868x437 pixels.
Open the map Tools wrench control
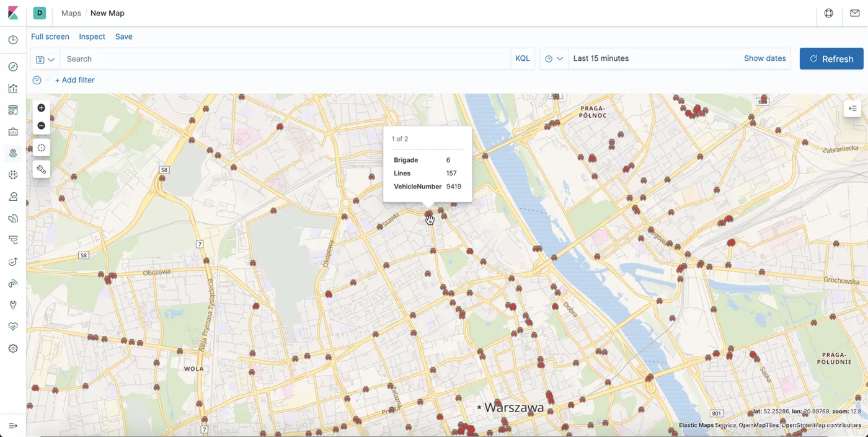pyautogui.click(x=42, y=169)
